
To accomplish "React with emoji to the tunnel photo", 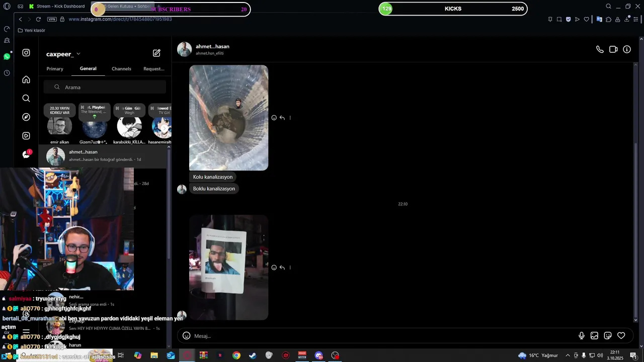I will (x=274, y=118).
